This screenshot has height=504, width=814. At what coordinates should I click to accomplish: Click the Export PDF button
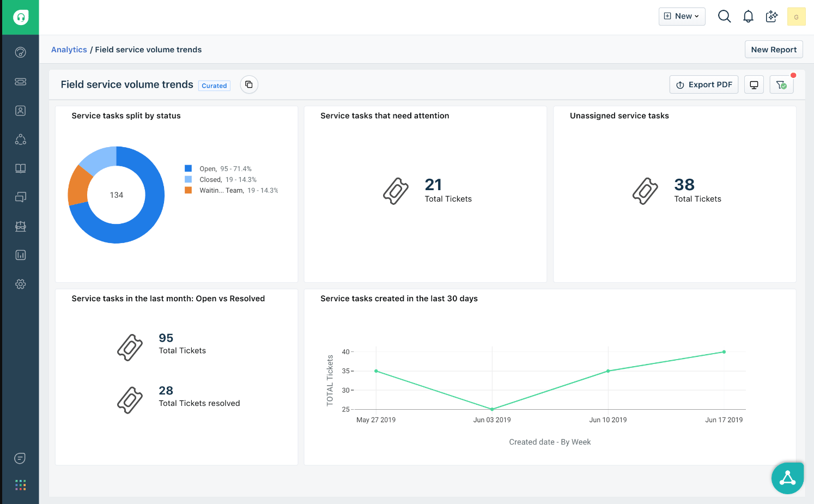point(703,84)
